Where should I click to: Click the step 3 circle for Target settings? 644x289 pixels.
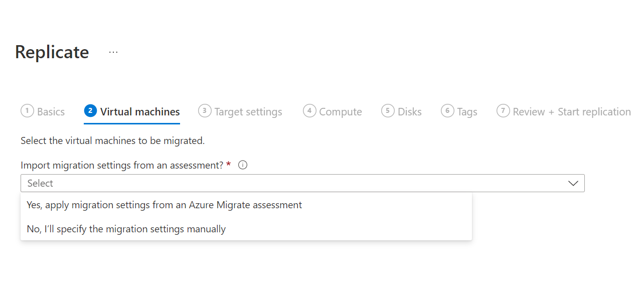point(205,111)
